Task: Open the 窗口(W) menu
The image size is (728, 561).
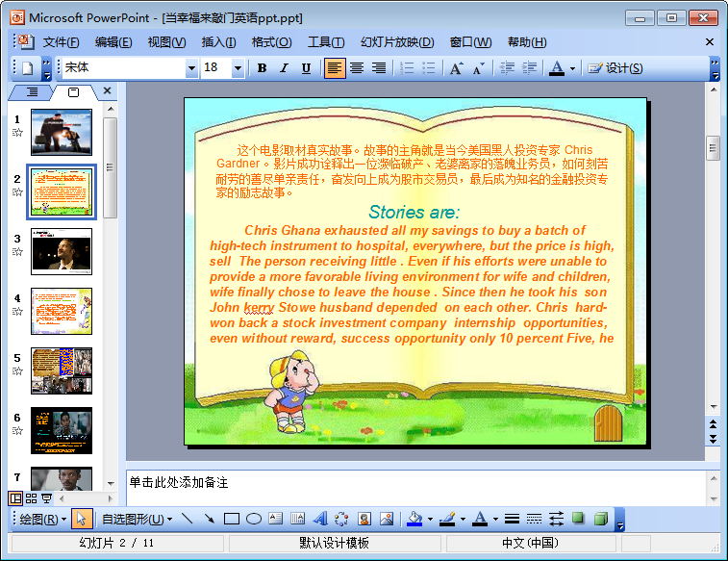Action: [x=470, y=42]
